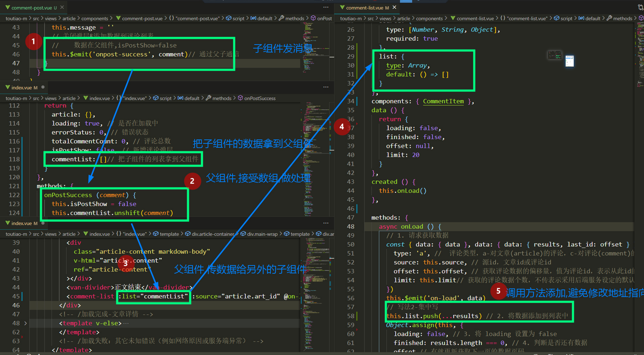
Task: Click unsaved dot on index.vue tab above onPostSuccess pane
Action: 43,87
